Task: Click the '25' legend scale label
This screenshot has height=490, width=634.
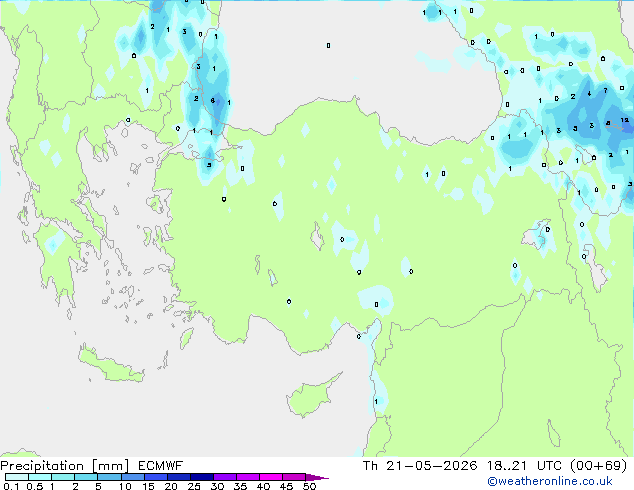Action: click(194, 486)
